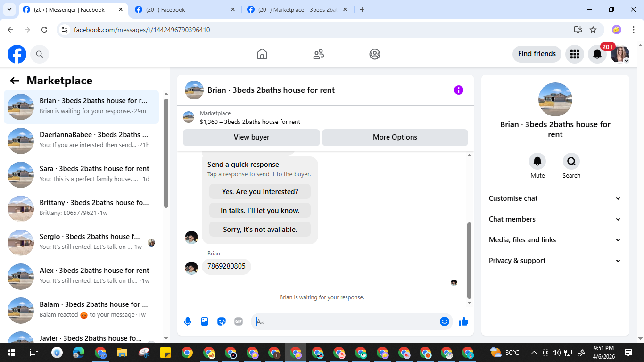Open the emoji picker in message box

coord(445,321)
